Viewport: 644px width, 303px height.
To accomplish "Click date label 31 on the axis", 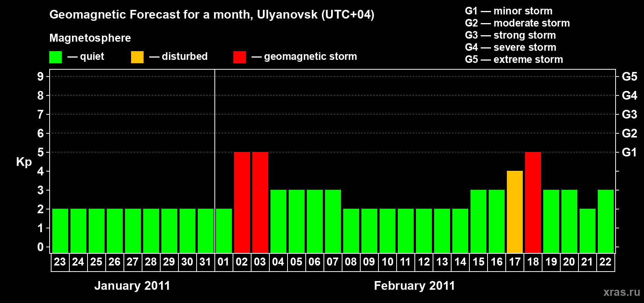I will 205,262.
